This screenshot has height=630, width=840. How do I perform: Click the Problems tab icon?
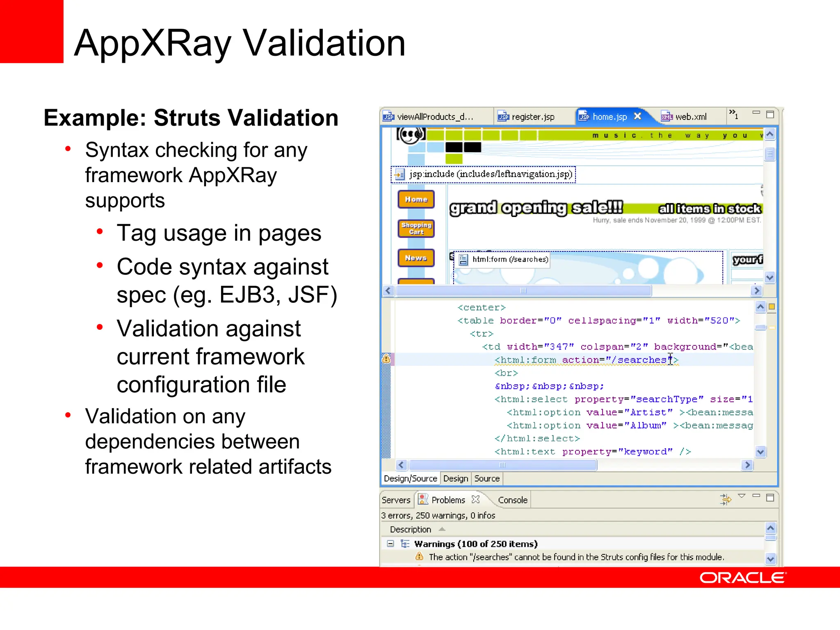423,500
